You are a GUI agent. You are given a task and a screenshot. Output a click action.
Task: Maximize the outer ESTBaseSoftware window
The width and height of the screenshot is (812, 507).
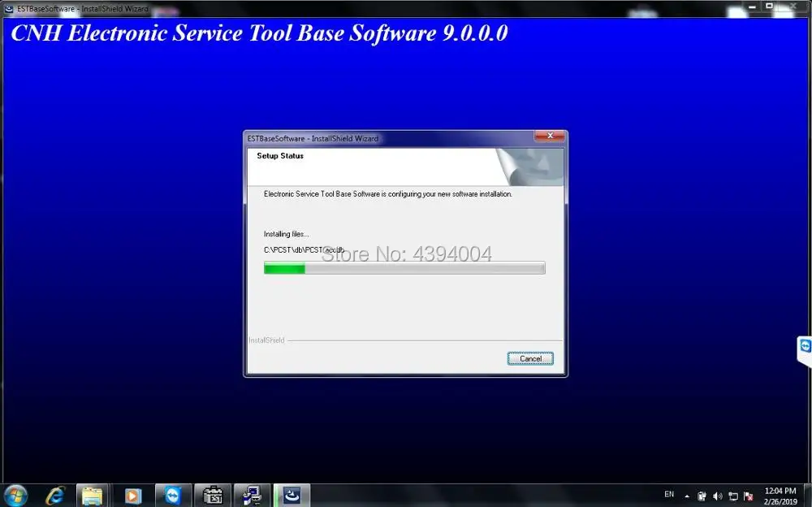[769, 6]
